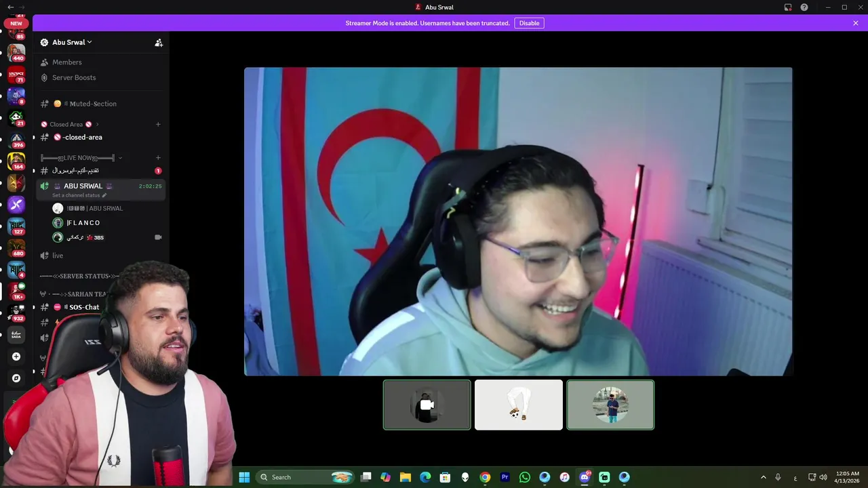Click the camera icon next to 3BS user

coord(158,237)
